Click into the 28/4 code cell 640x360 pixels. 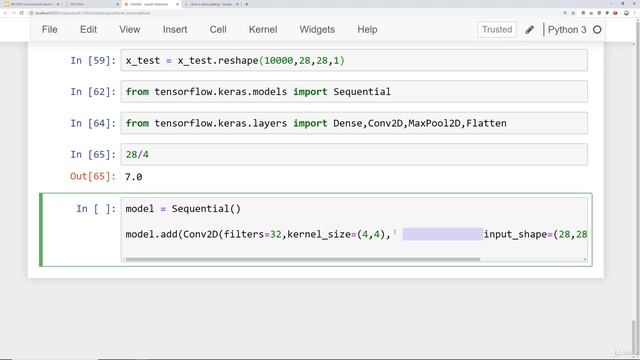[354, 154]
